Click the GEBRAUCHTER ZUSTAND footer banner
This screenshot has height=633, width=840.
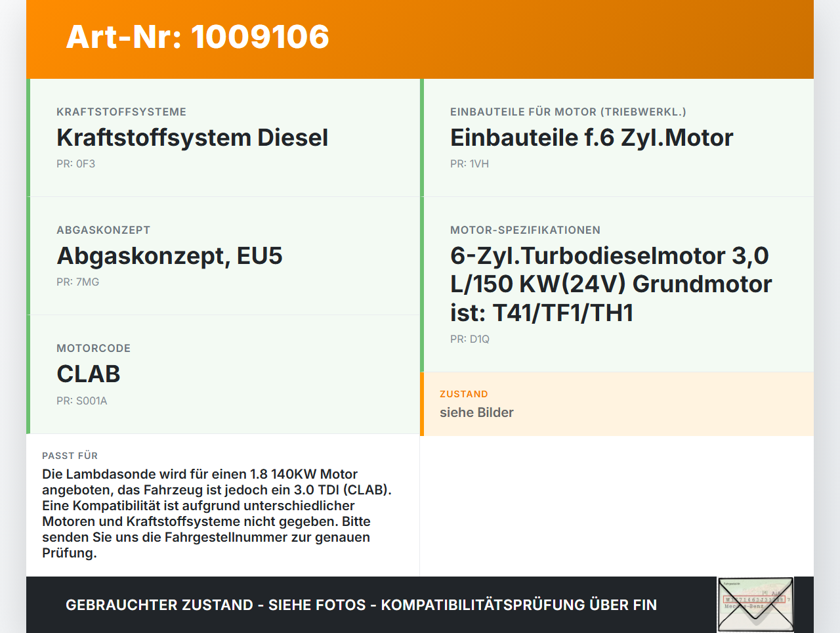361,604
